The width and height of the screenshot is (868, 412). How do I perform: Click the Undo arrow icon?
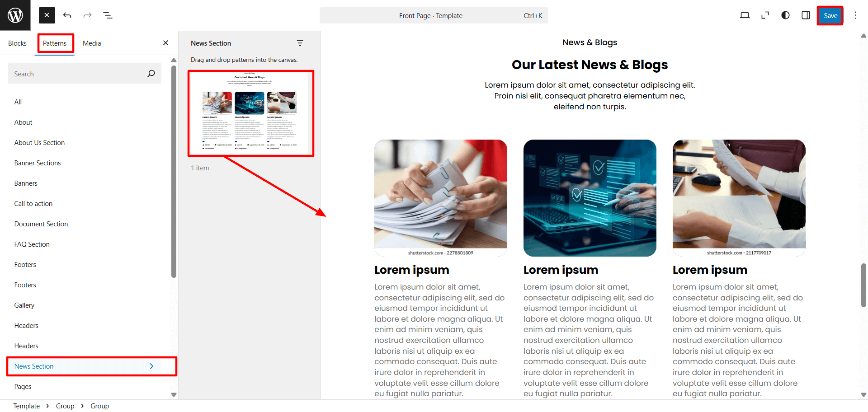pyautogui.click(x=67, y=15)
